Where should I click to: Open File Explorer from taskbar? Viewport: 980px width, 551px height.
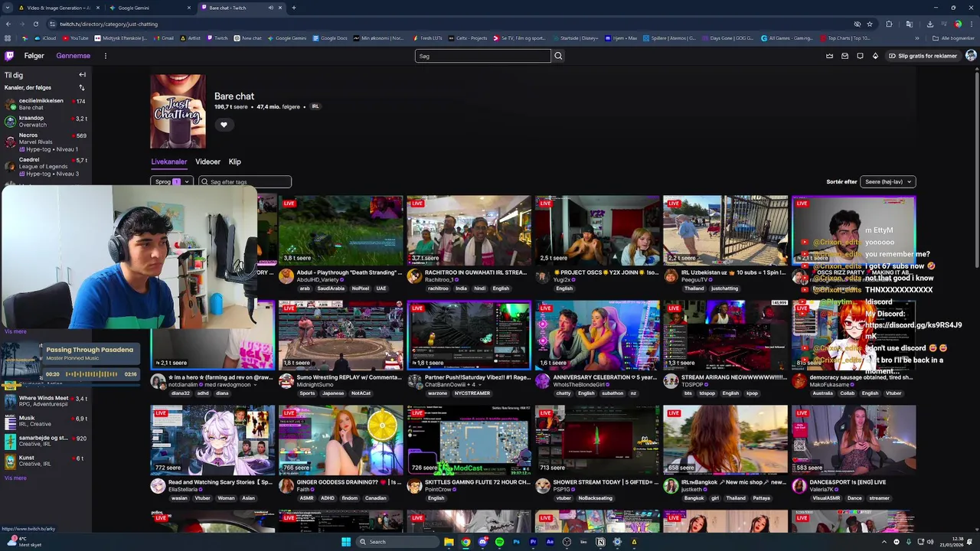(449, 542)
